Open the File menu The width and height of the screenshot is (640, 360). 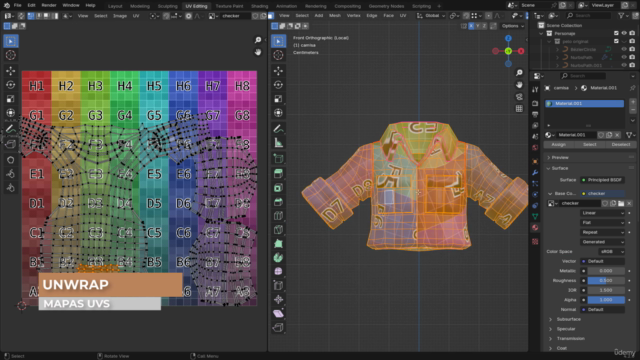[x=17, y=5]
